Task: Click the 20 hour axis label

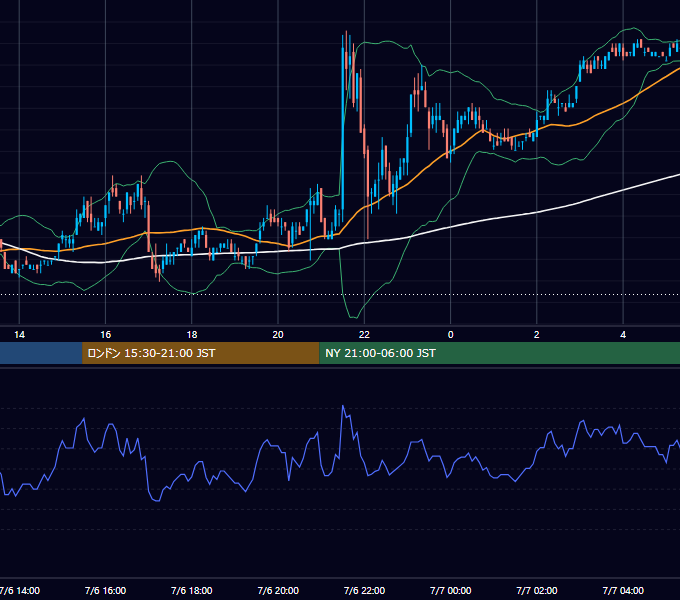Action: (278, 335)
